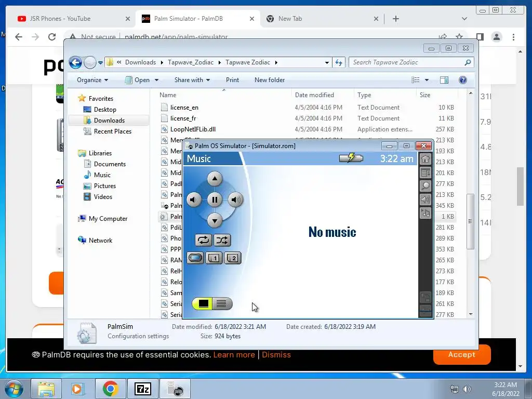This screenshot has width=532, height=399.
Task: Click Open in Explorer toolbar
Action: pos(138,80)
